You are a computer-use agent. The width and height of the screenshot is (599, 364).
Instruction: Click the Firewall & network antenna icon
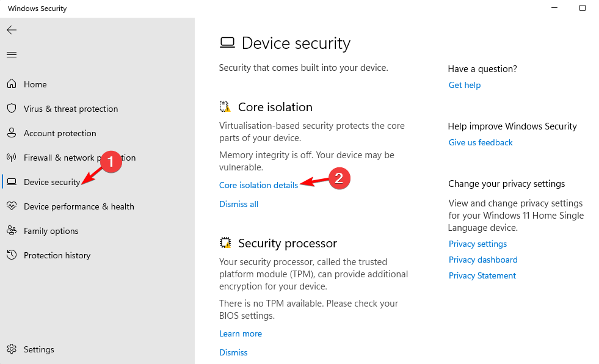[12, 158]
